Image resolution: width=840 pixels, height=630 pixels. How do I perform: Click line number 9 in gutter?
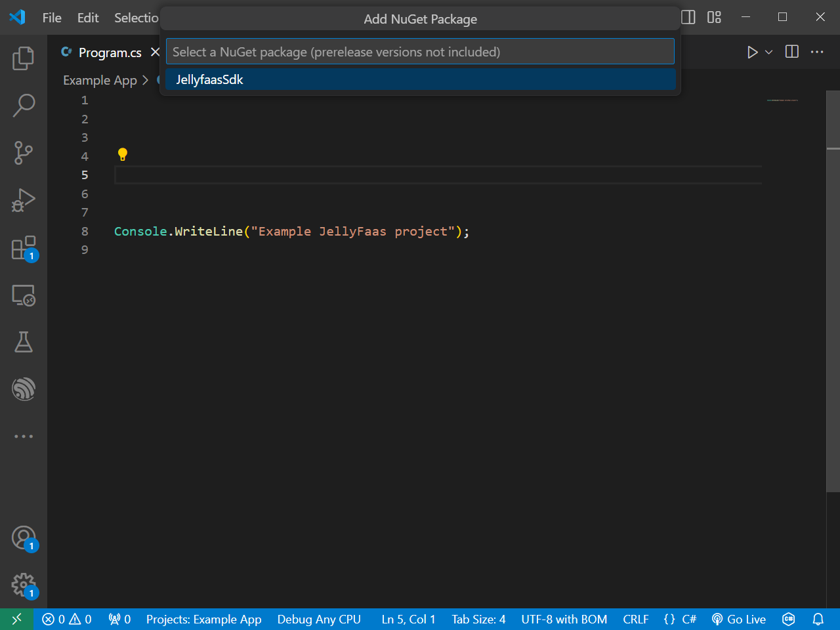click(x=85, y=250)
